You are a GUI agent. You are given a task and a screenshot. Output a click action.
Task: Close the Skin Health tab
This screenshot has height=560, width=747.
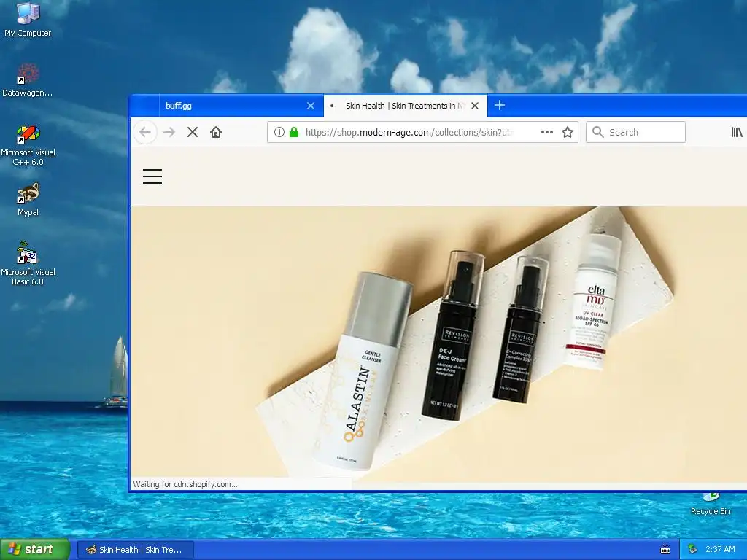(475, 106)
